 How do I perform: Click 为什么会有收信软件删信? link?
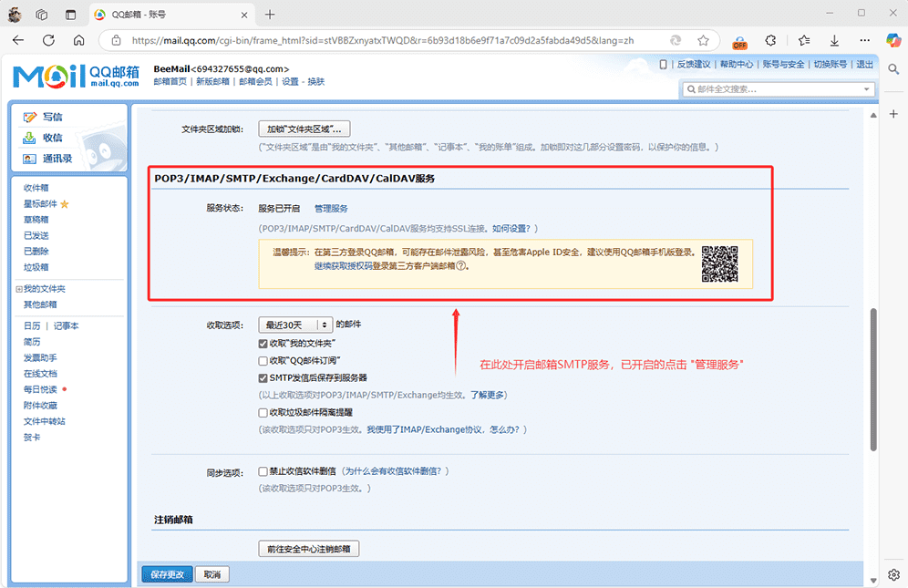(394, 471)
